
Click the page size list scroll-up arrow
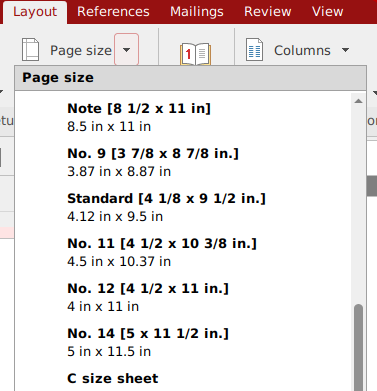[358, 101]
